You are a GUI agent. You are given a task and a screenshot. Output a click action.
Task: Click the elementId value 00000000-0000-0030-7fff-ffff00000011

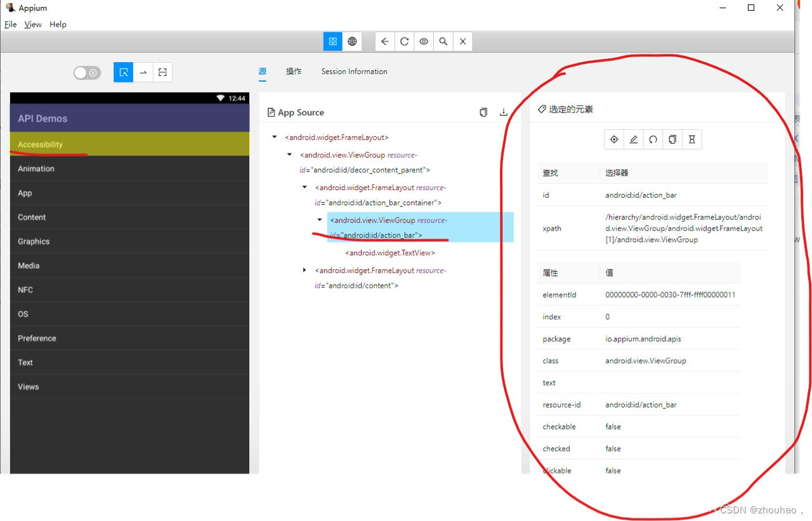(670, 295)
